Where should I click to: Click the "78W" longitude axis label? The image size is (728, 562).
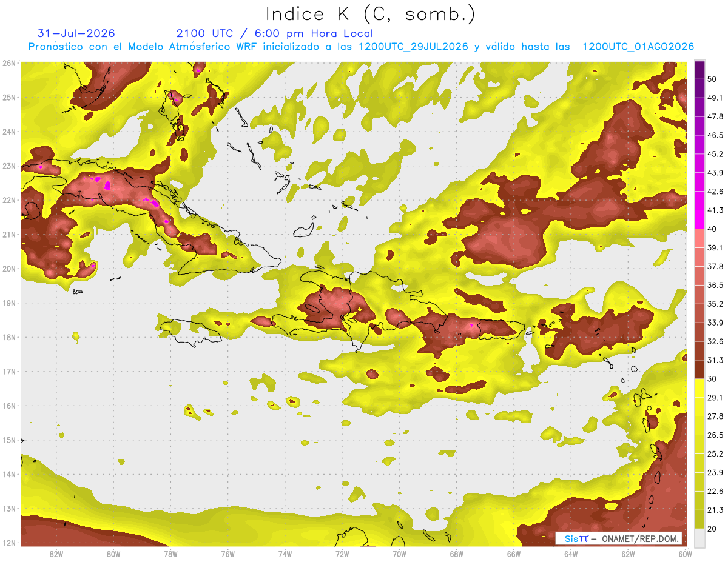coord(170,554)
